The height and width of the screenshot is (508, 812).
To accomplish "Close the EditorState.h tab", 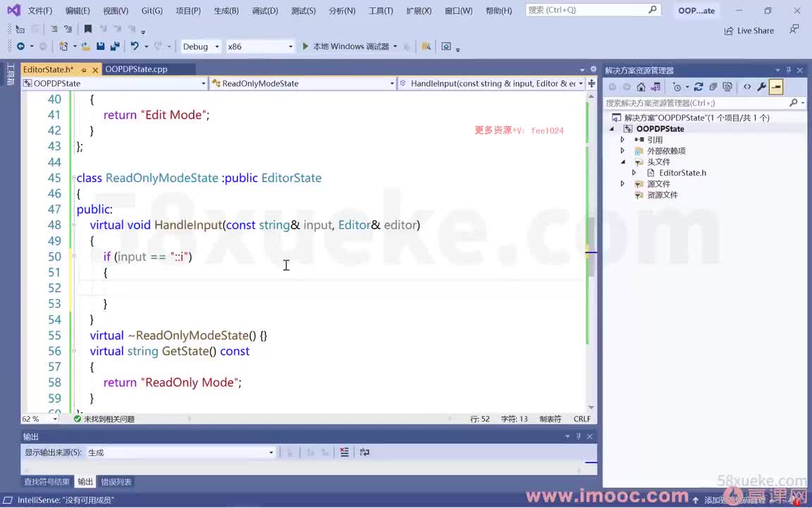I will (x=94, y=69).
